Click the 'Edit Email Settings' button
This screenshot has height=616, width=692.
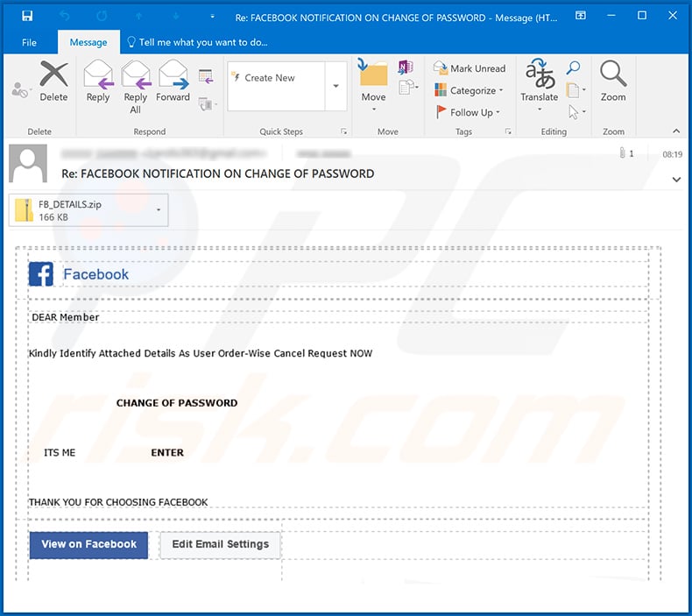tap(220, 545)
